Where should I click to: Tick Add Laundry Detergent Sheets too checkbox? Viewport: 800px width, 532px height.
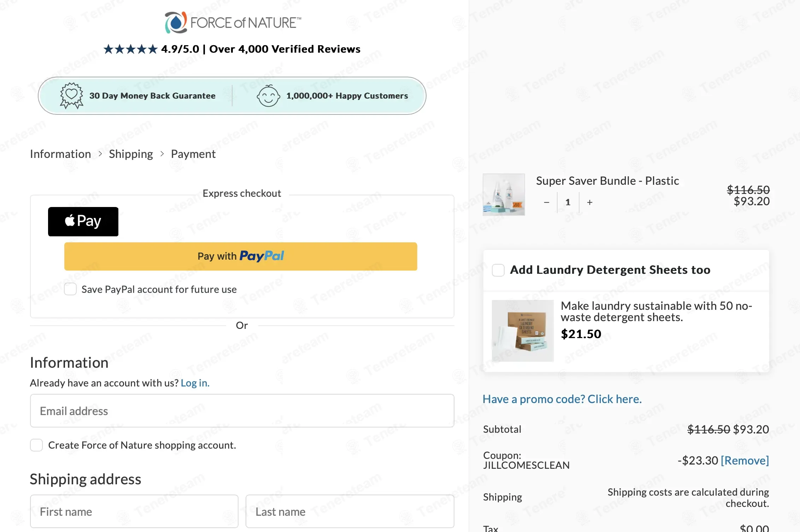498,270
